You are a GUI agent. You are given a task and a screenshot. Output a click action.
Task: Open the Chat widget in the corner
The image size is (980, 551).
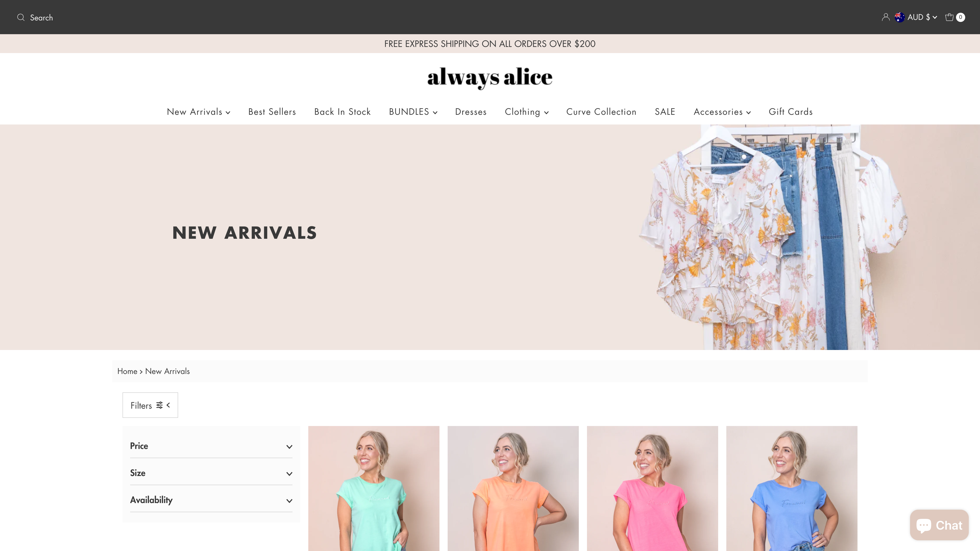(x=939, y=525)
